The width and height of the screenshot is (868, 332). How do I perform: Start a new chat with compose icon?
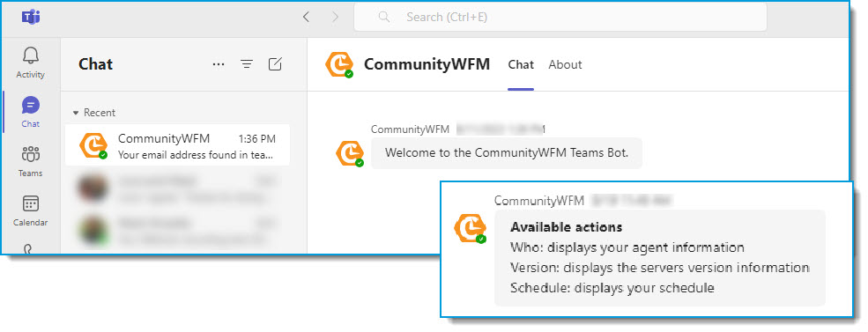(x=275, y=64)
